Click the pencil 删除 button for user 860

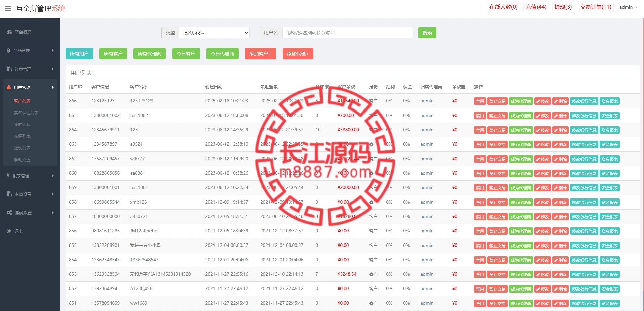560,173
